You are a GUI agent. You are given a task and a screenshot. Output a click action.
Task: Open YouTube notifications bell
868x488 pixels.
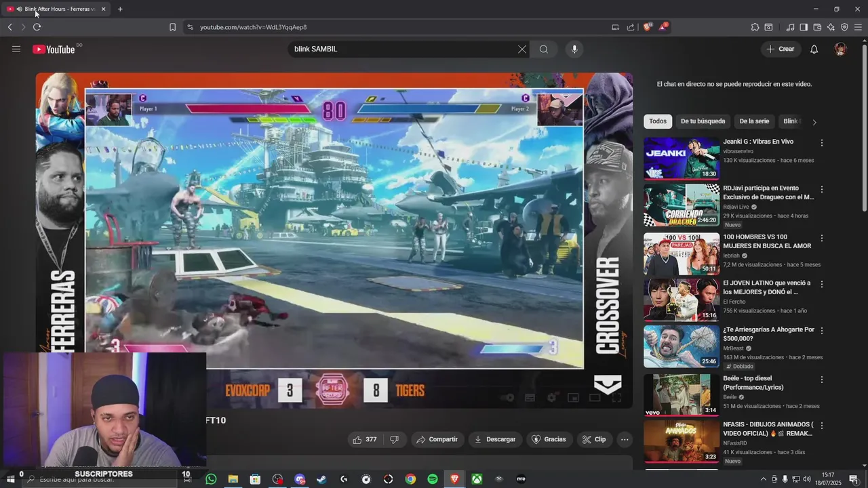pyautogui.click(x=814, y=49)
